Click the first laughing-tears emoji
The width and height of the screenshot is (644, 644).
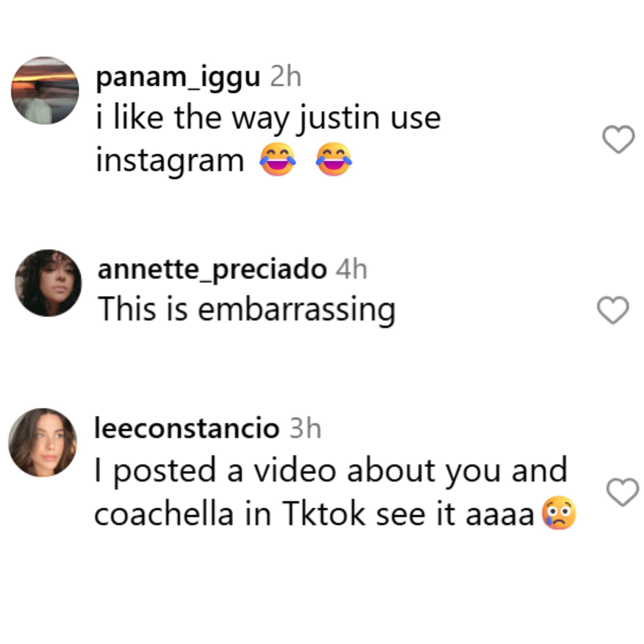[x=278, y=159]
